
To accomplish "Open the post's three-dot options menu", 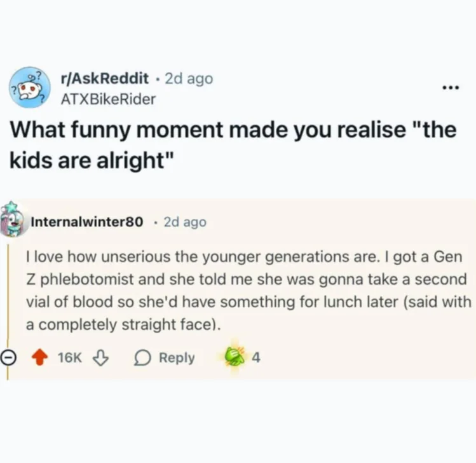I will [451, 87].
